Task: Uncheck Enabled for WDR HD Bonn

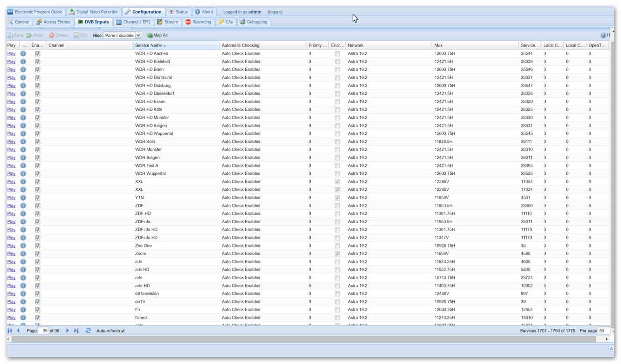Action: coord(38,70)
